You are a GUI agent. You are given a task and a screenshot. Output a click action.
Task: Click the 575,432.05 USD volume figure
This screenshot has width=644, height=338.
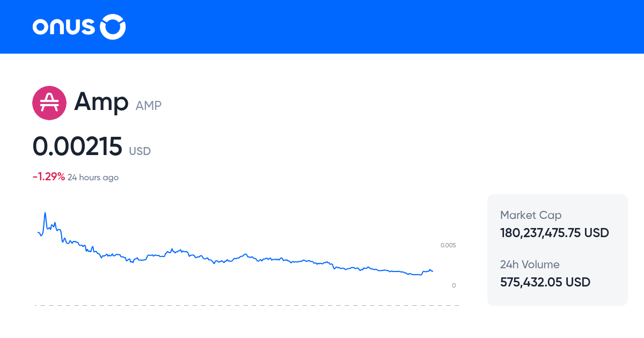545,282
